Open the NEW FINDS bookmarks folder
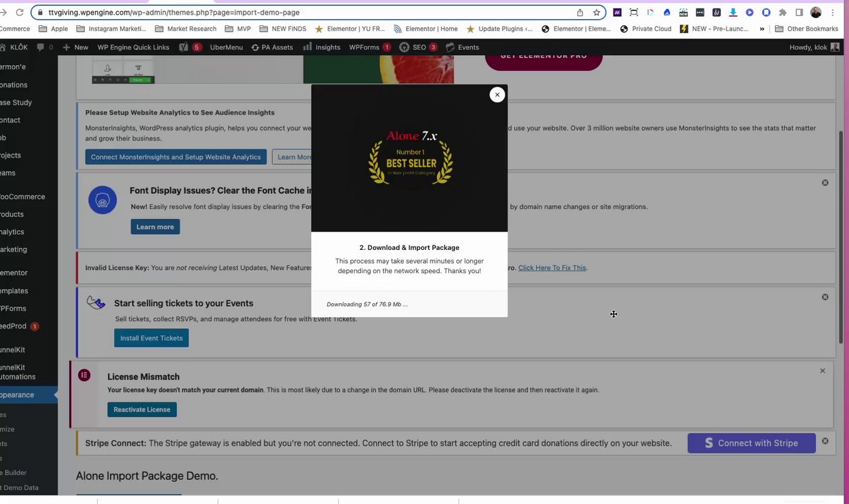 (283, 29)
